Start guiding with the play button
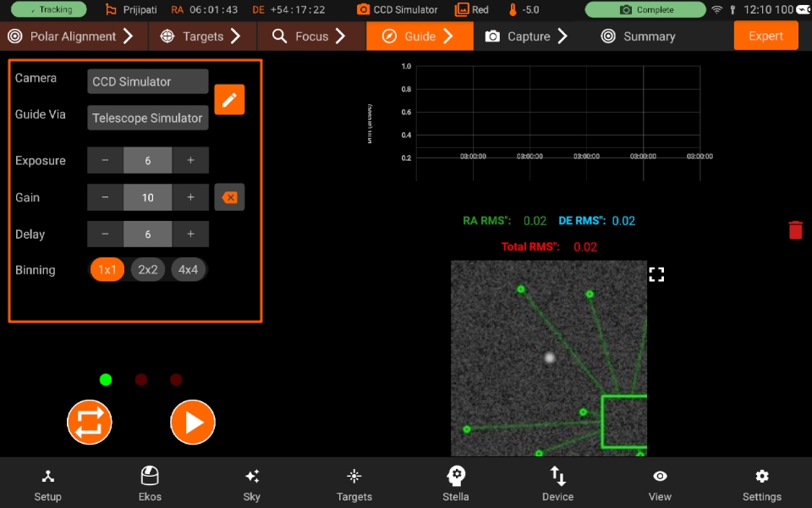Viewport: 812px width, 508px height. pyautogui.click(x=193, y=422)
